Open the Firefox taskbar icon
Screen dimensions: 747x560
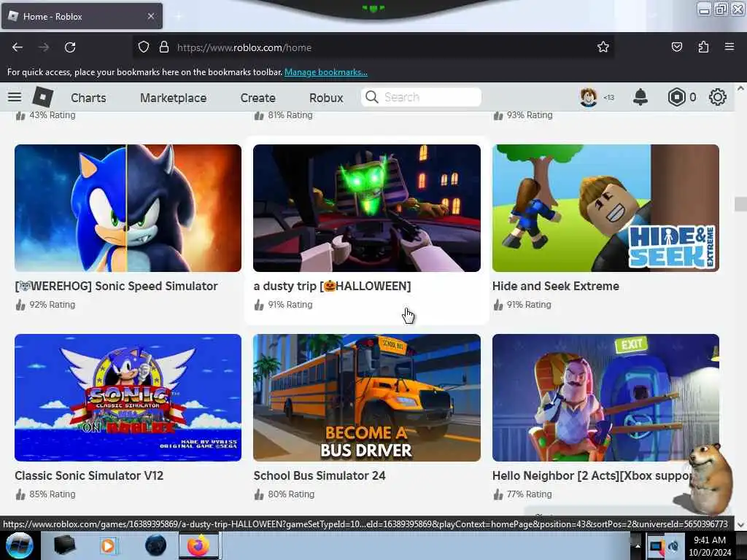tap(198, 545)
